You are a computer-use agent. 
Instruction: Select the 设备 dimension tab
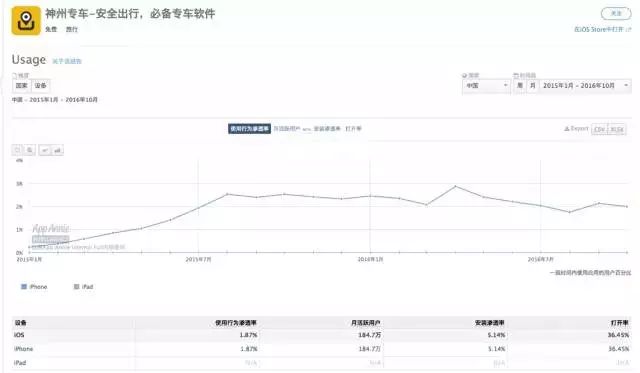[40, 86]
